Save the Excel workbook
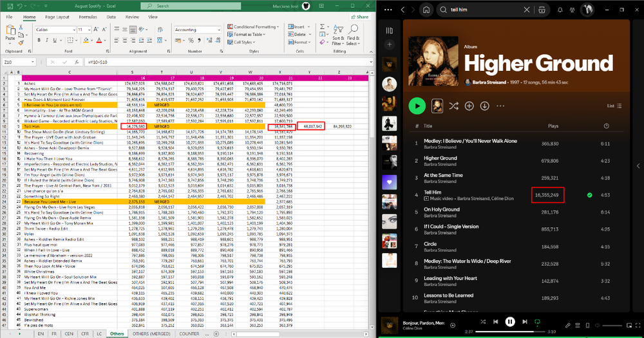 click(x=10, y=6)
